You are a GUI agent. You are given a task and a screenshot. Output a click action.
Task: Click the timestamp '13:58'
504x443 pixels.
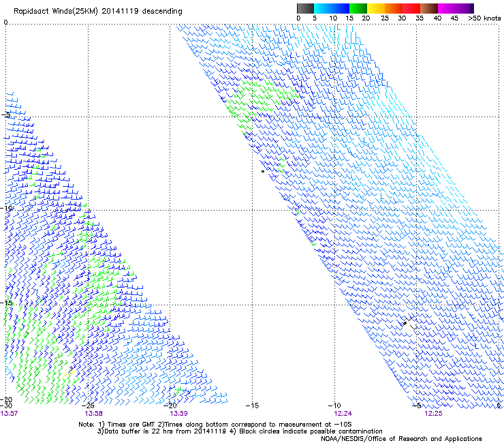coord(93,414)
